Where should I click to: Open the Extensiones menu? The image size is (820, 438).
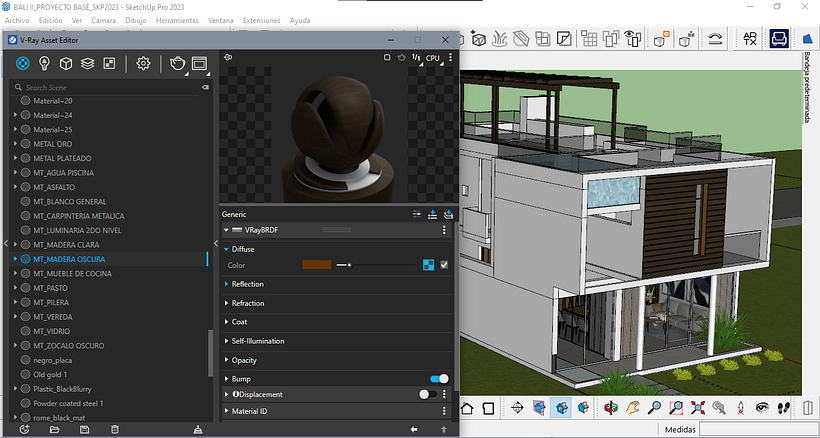click(x=261, y=20)
